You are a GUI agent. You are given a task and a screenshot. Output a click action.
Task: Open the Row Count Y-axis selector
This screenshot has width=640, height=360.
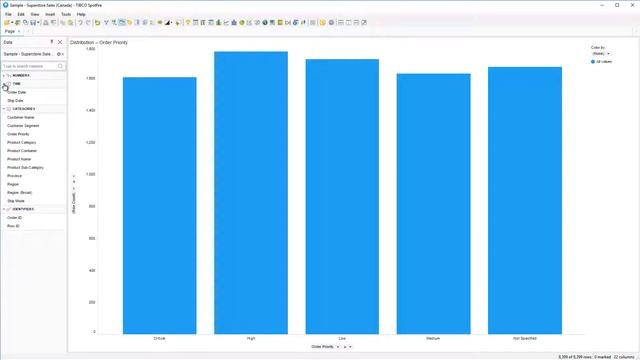(74, 203)
